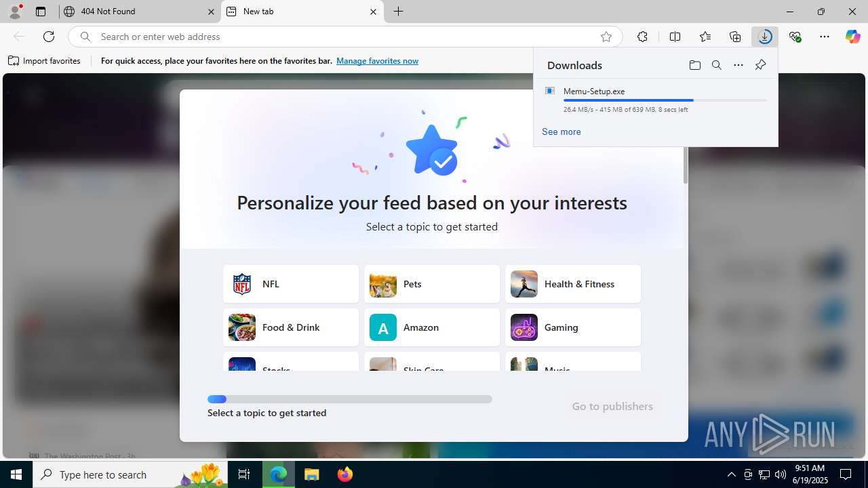Open the browser profile icon

15,12
